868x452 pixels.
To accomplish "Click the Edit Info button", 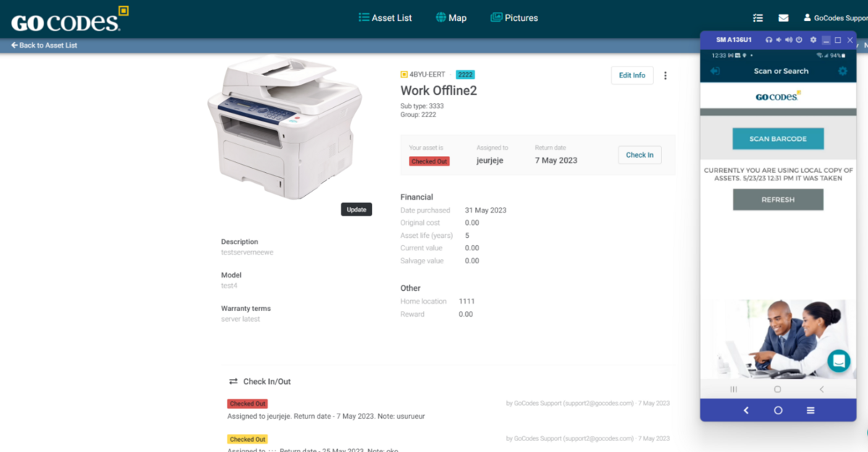I will point(632,75).
